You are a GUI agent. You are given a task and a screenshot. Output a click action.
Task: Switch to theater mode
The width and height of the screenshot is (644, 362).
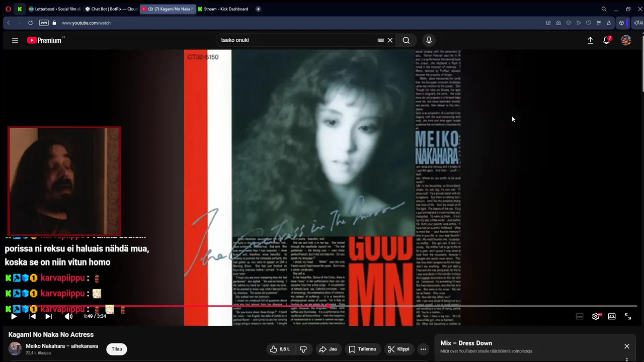[x=612, y=316]
